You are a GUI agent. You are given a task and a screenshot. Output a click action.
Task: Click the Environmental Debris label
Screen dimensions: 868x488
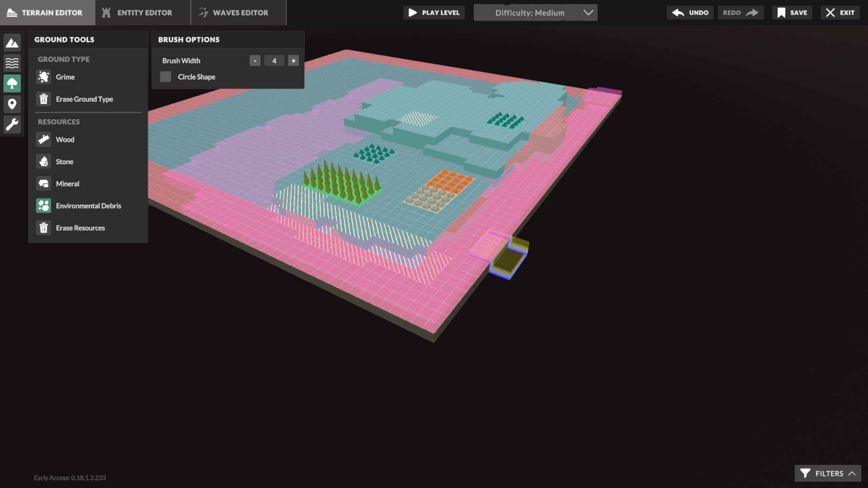tap(88, 206)
